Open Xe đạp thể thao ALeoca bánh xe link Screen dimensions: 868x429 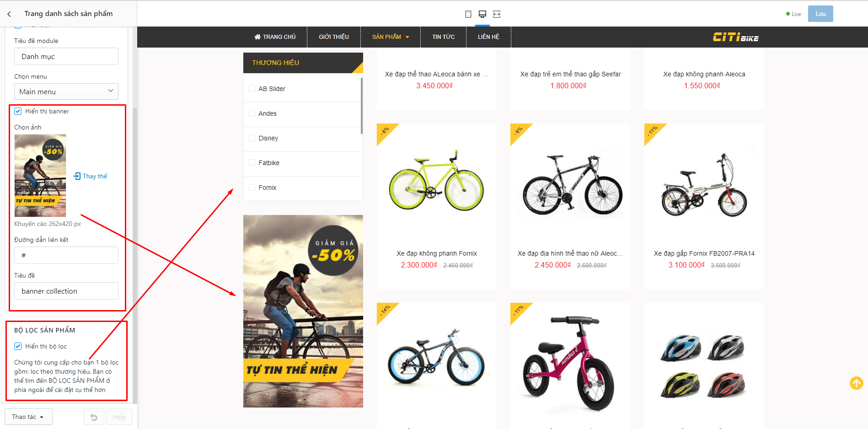436,74
